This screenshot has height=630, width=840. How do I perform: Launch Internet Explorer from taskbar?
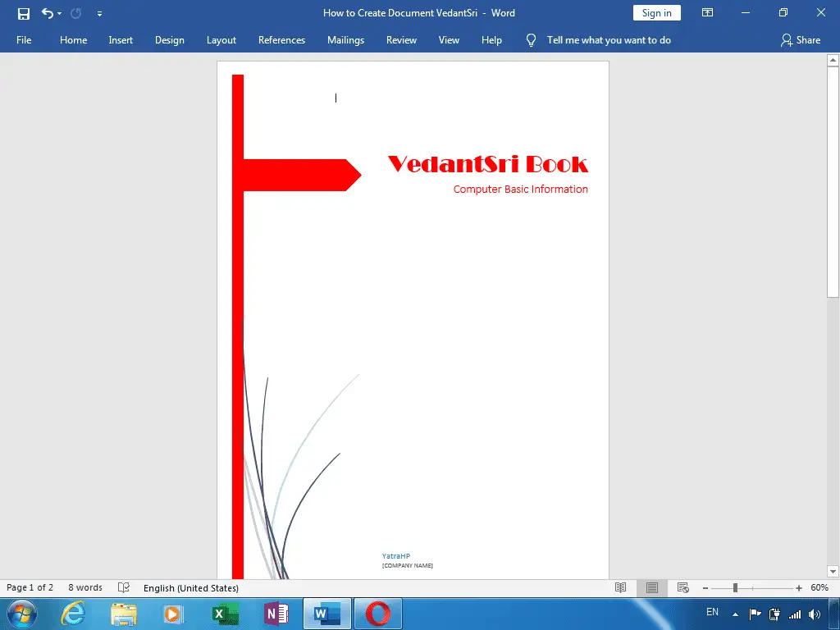73,614
